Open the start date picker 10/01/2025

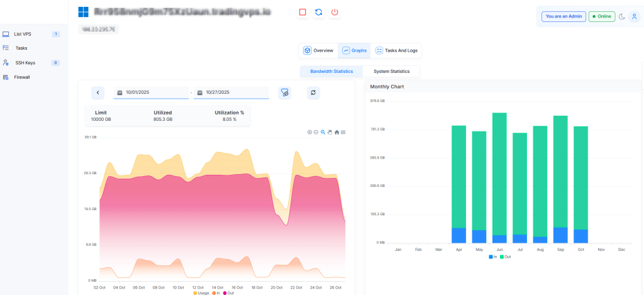click(x=151, y=92)
